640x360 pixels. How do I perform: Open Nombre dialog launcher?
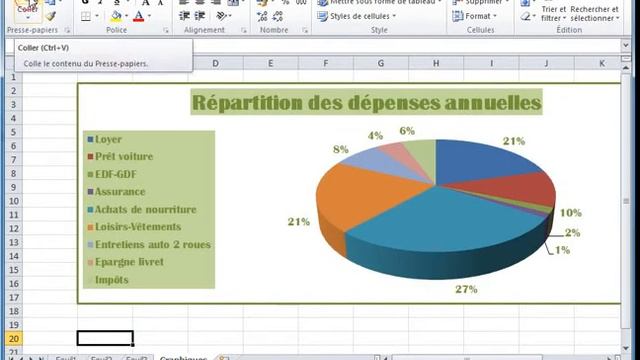[x=305, y=30]
